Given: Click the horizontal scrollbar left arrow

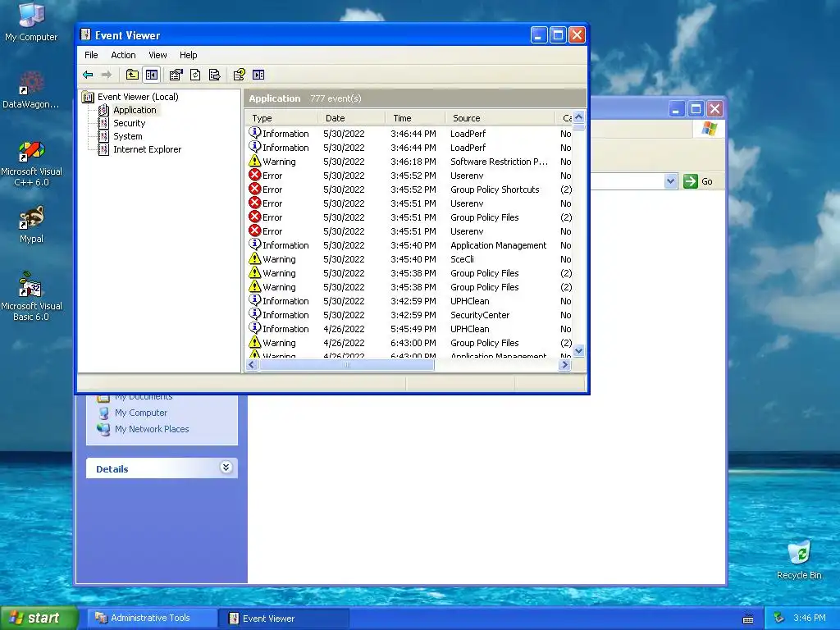Looking at the screenshot, I should 252,365.
